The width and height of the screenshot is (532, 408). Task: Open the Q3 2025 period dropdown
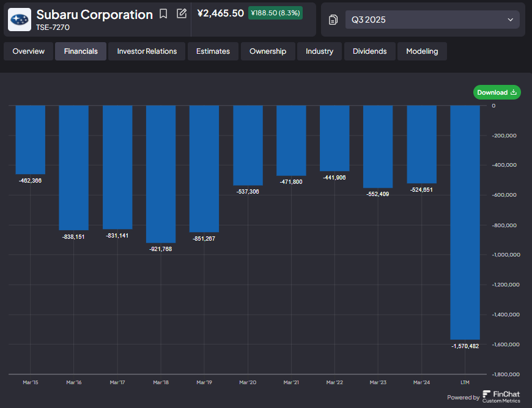(x=432, y=20)
